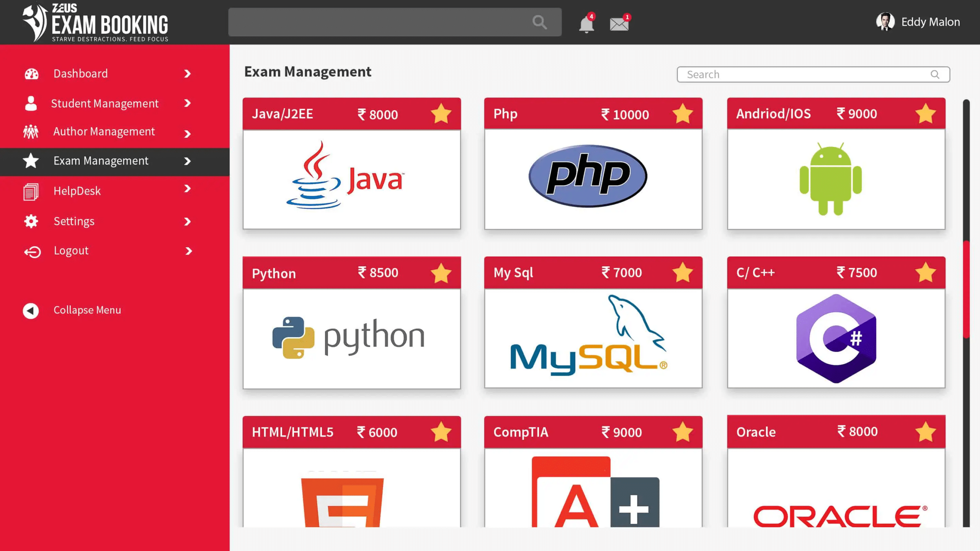The image size is (980, 551).
Task: Click the Java logo thumbnail
Action: (345, 176)
